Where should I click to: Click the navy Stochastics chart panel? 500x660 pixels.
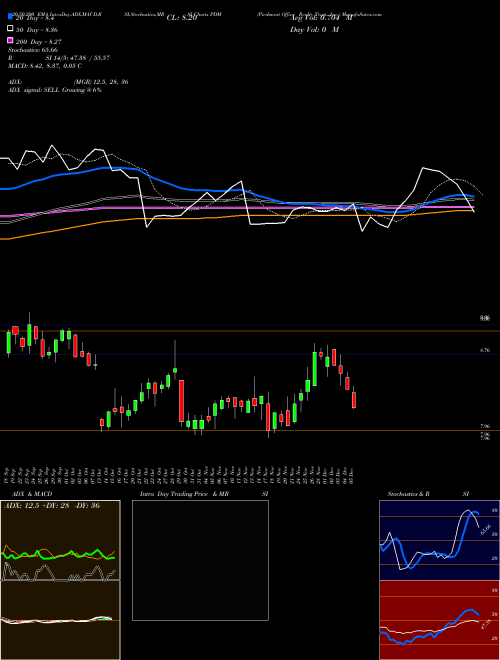[439, 540]
